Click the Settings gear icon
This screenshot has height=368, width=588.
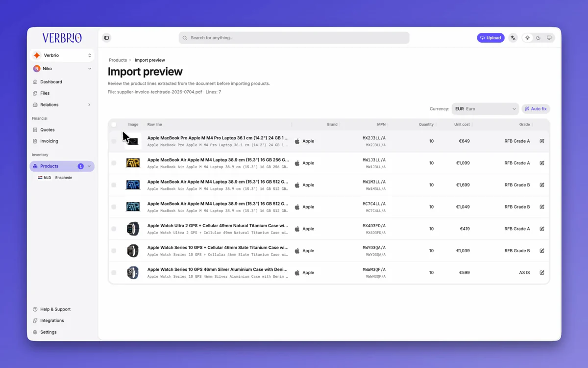click(35, 332)
